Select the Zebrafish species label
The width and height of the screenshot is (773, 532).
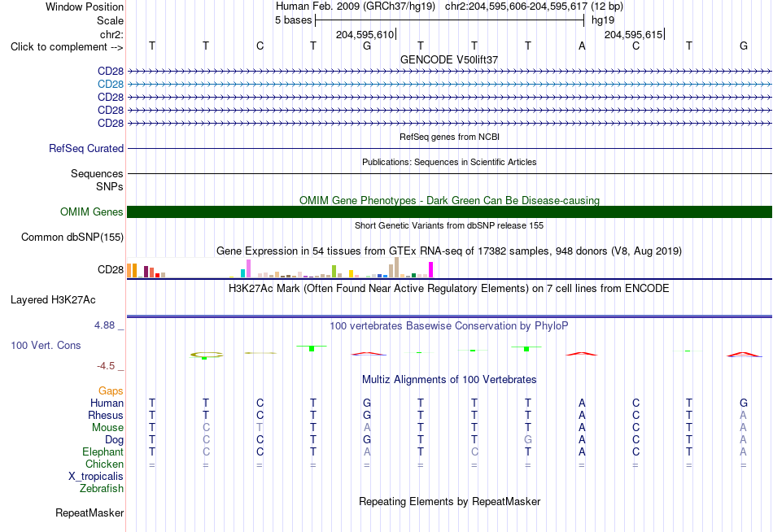[102, 489]
